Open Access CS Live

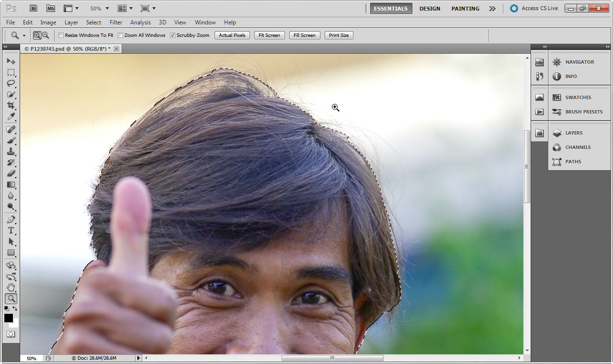[x=534, y=8]
